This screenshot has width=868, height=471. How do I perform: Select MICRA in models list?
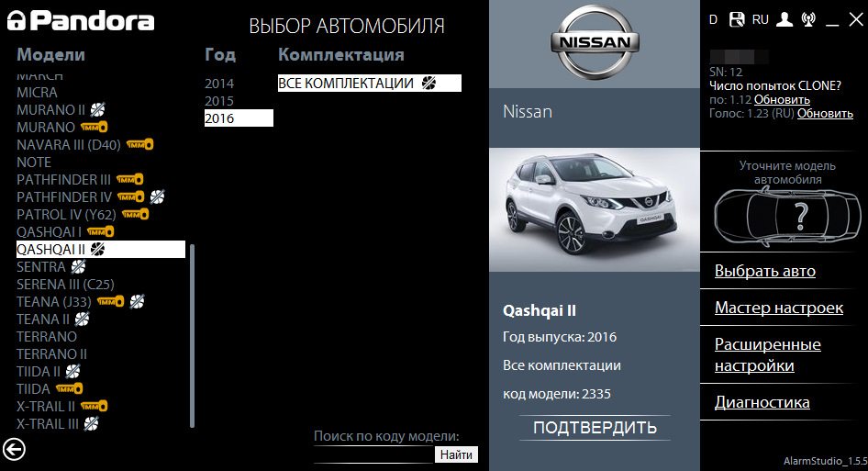click(37, 93)
